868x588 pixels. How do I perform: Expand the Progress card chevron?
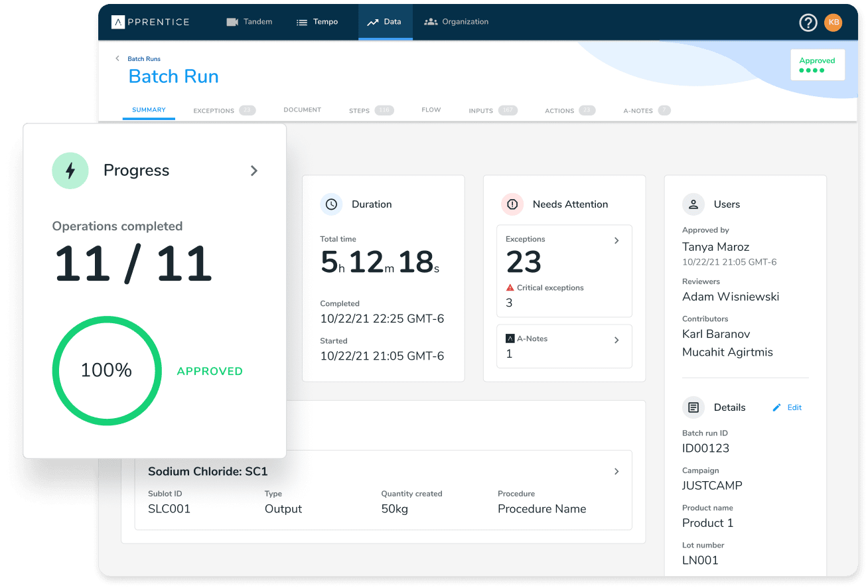[254, 171]
